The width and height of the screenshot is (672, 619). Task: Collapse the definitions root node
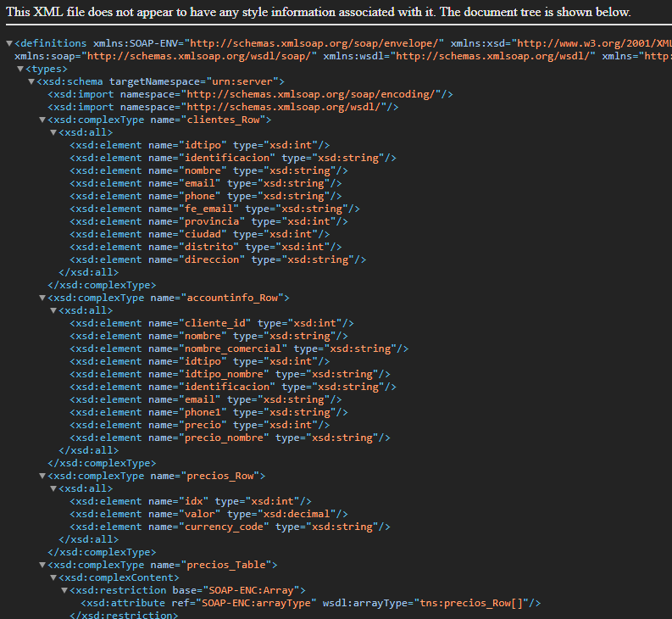coord(9,43)
